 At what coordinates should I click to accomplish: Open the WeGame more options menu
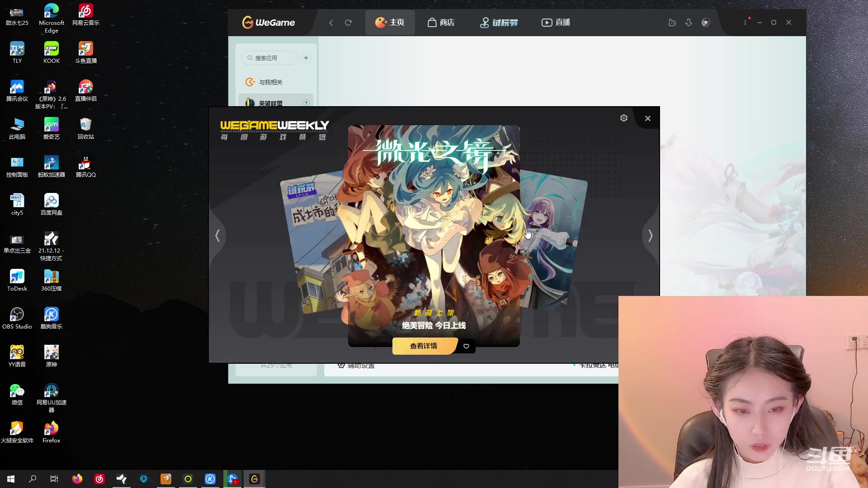coord(745,23)
